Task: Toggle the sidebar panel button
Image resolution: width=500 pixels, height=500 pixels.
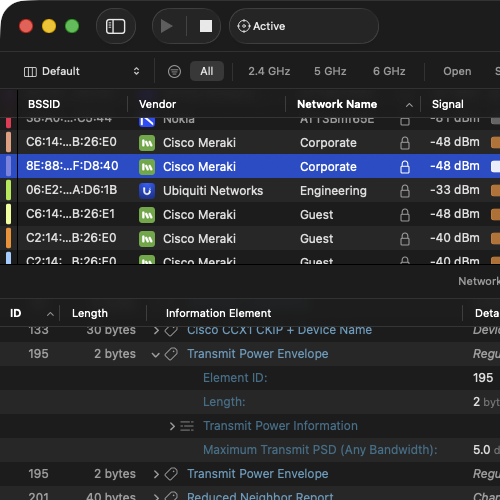Action: 115,26
